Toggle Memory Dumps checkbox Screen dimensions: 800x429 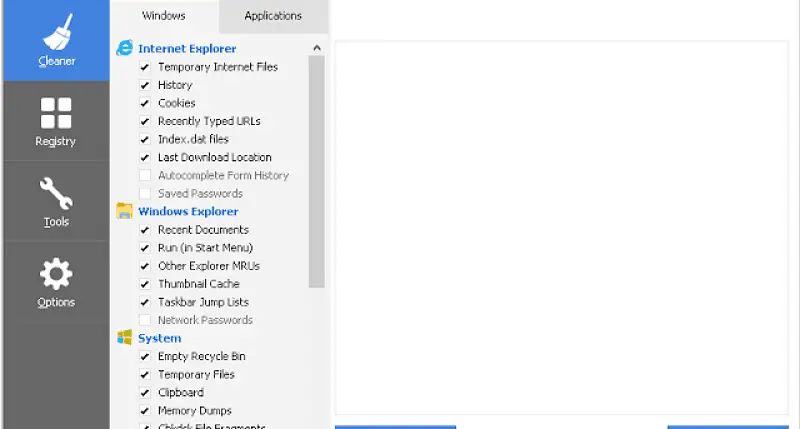pos(145,411)
